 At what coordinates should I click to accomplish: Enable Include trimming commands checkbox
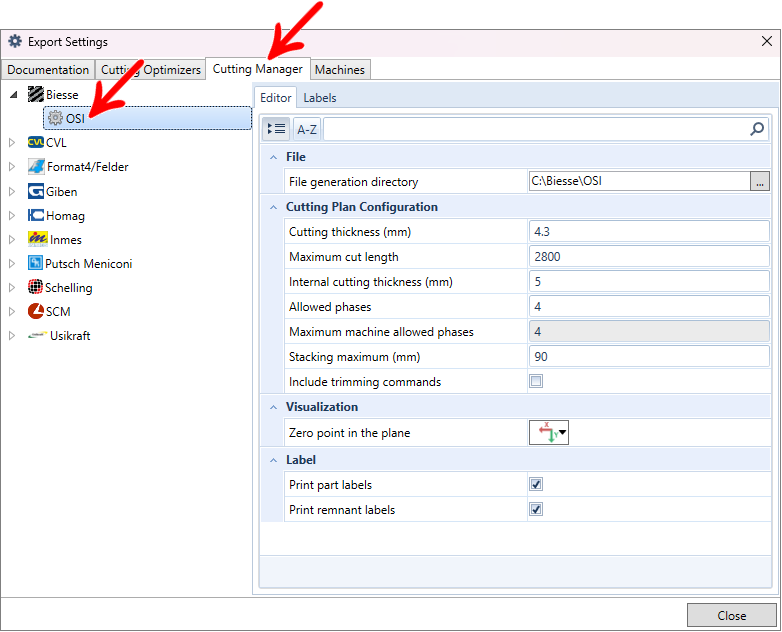pos(536,382)
